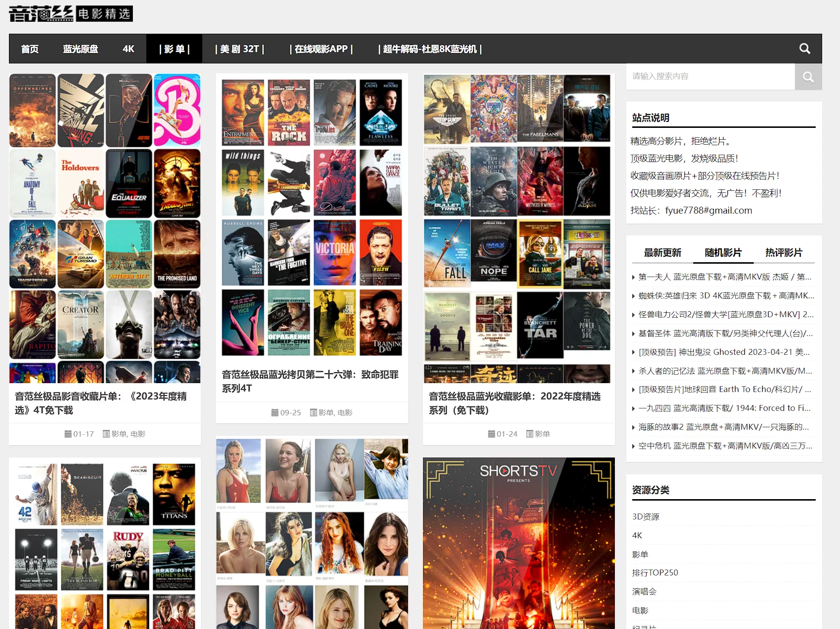Open the ShortsTV poster image
Viewport: 840px width, 629px height.
(x=519, y=543)
